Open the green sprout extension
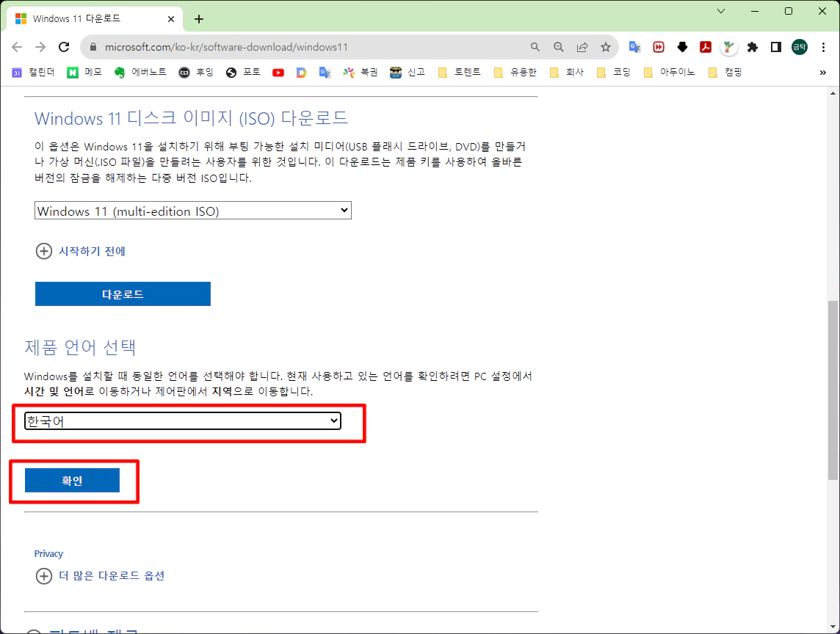This screenshot has width=840, height=634. (728, 47)
